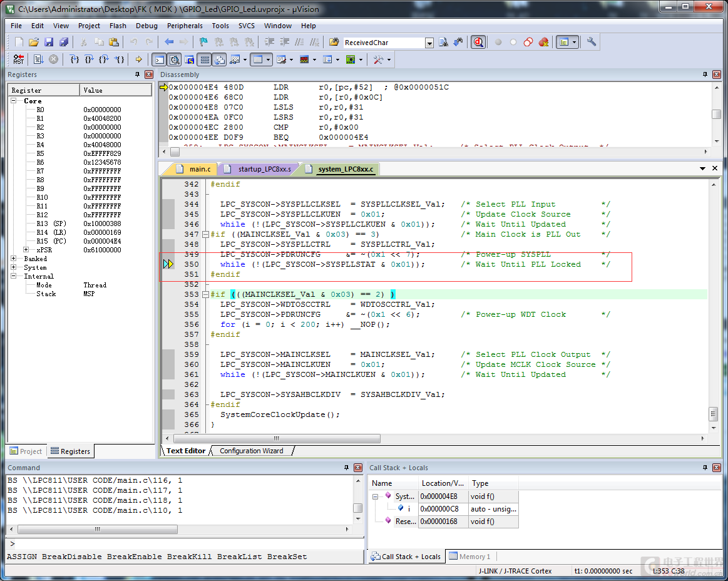Stop the debug session with the magnifier-d icon
This screenshot has height=581, width=728.
click(478, 43)
